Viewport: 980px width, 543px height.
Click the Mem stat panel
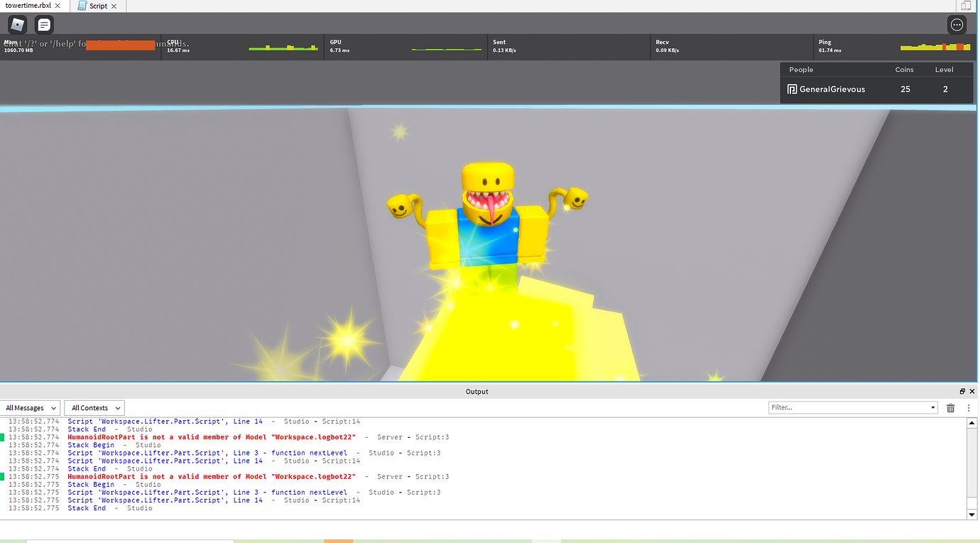pos(80,46)
